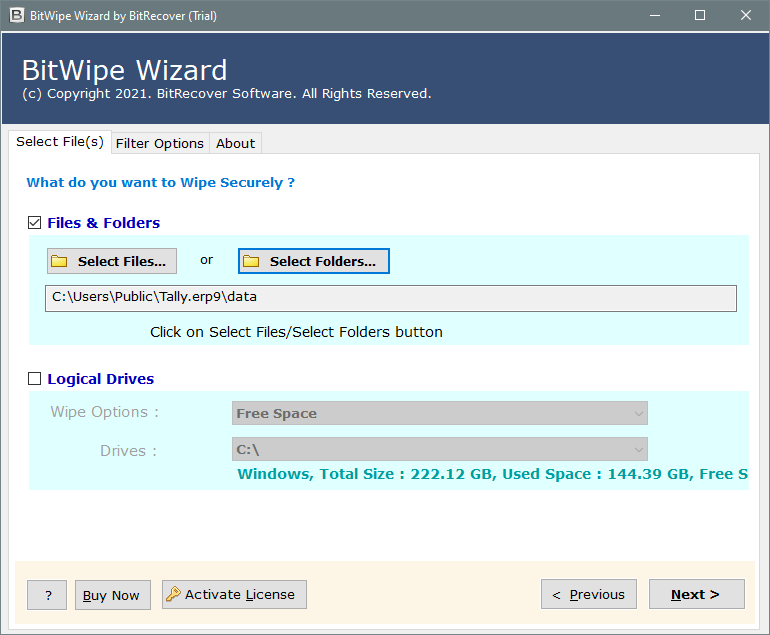
Task: Go back with the Previous button
Action: tap(589, 594)
